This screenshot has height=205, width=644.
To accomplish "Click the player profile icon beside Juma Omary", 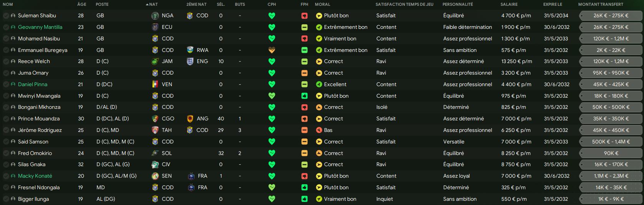I will click(x=13, y=73).
